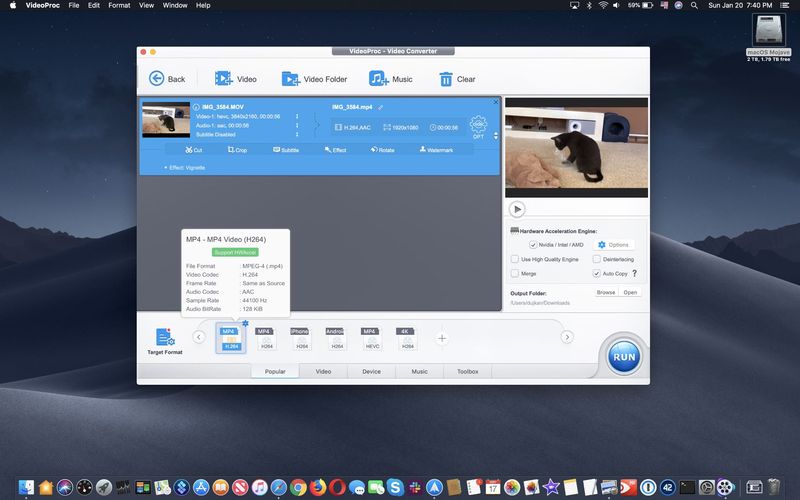Click the up/down stepper beside OPT
The height and width of the screenshot is (500, 800).
[496, 136]
